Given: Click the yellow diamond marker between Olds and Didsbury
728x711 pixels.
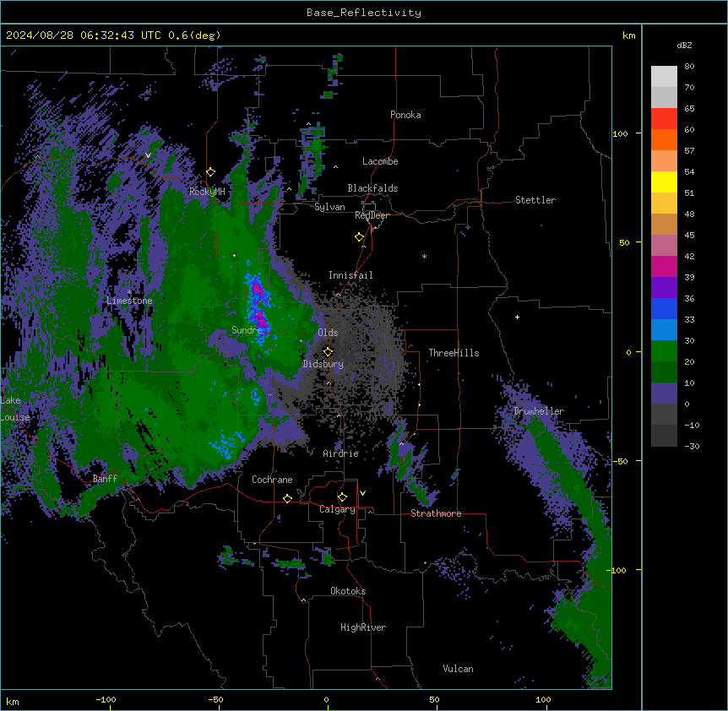Looking at the screenshot, I should point(329,352).
